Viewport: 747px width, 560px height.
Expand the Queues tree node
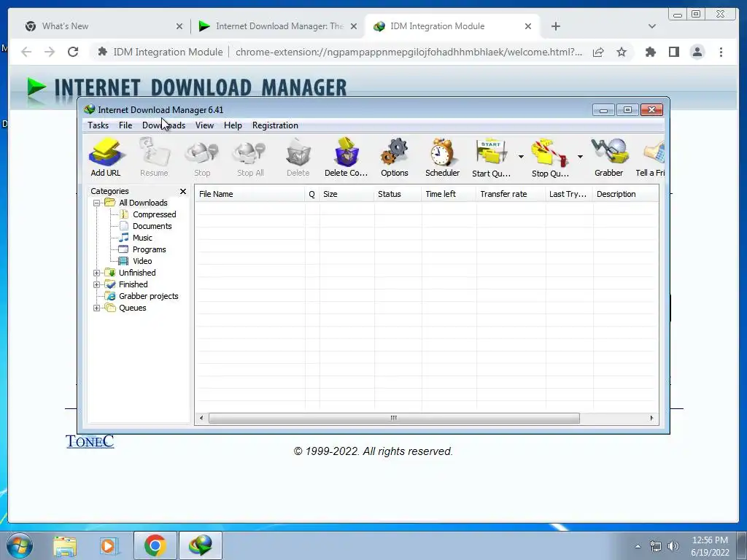[x=97, y=308]
